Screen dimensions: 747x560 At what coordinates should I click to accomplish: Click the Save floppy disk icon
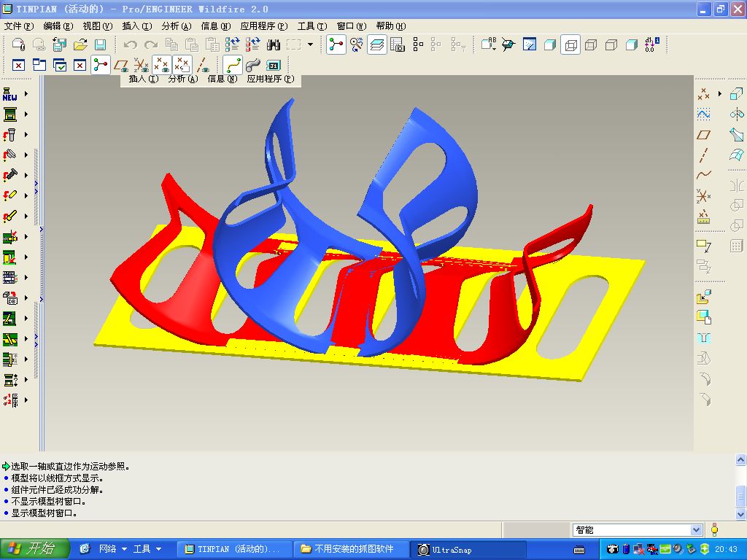100,45
